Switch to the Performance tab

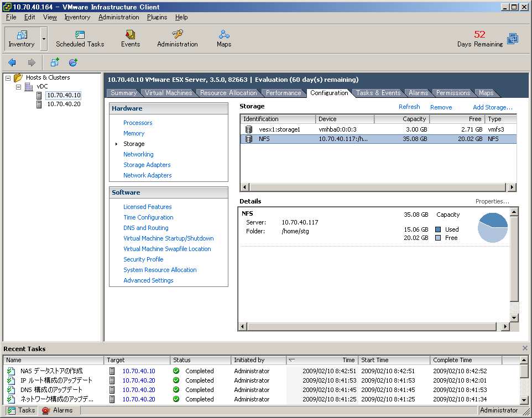tap(283, 93)
